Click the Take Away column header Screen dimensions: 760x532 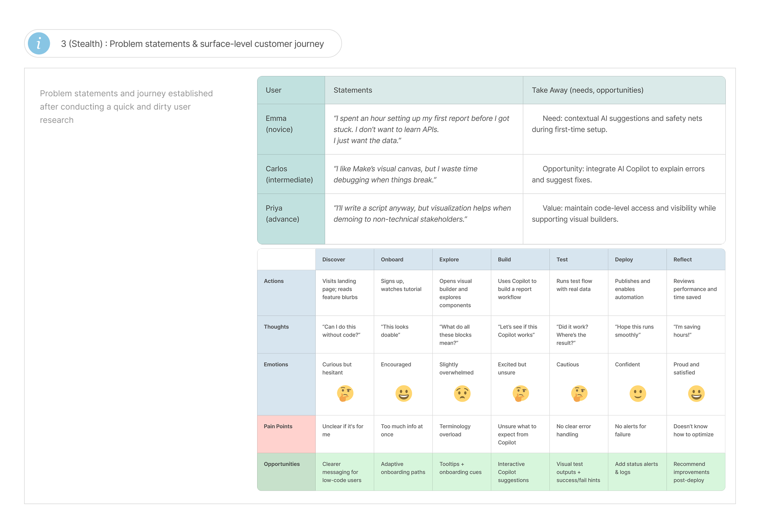click(x=624, y=90)
